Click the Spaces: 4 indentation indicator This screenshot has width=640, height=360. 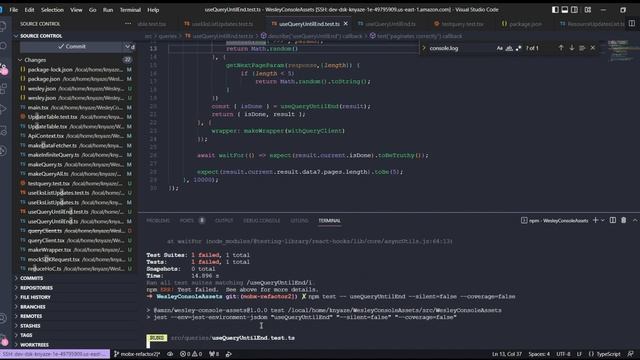pyautogui.click(x=539, y=354)
